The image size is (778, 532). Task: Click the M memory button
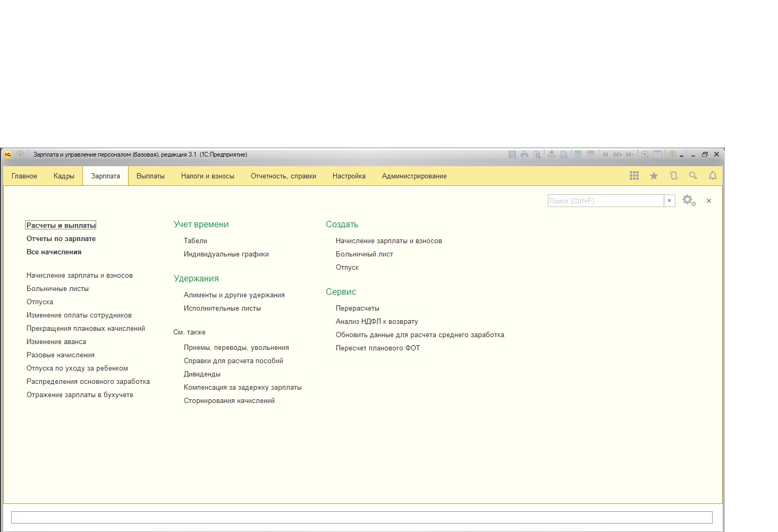(x=605, y=155)
